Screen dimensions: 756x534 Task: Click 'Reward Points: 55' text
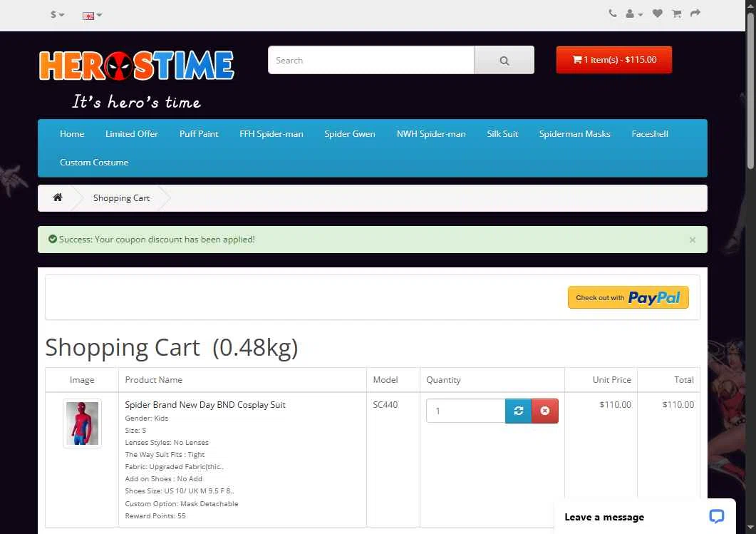point(155,515)
